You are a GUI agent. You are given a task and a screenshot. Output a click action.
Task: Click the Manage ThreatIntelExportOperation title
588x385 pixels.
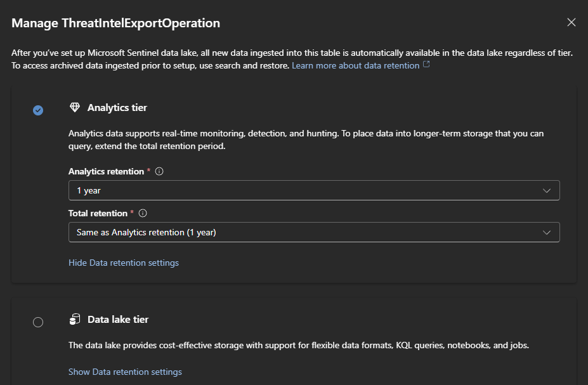(x=115, y=23)
